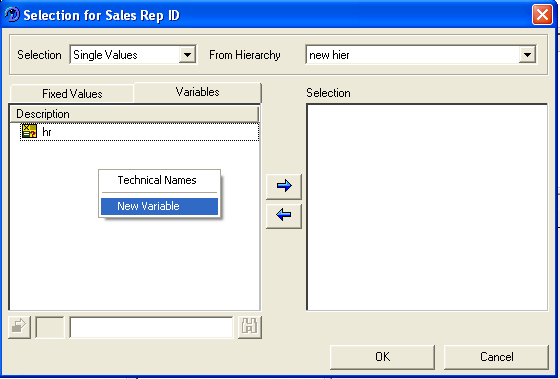Screen dimensions: 560x379
Task: Click the right arrow to add to selection
Action: 284,186
